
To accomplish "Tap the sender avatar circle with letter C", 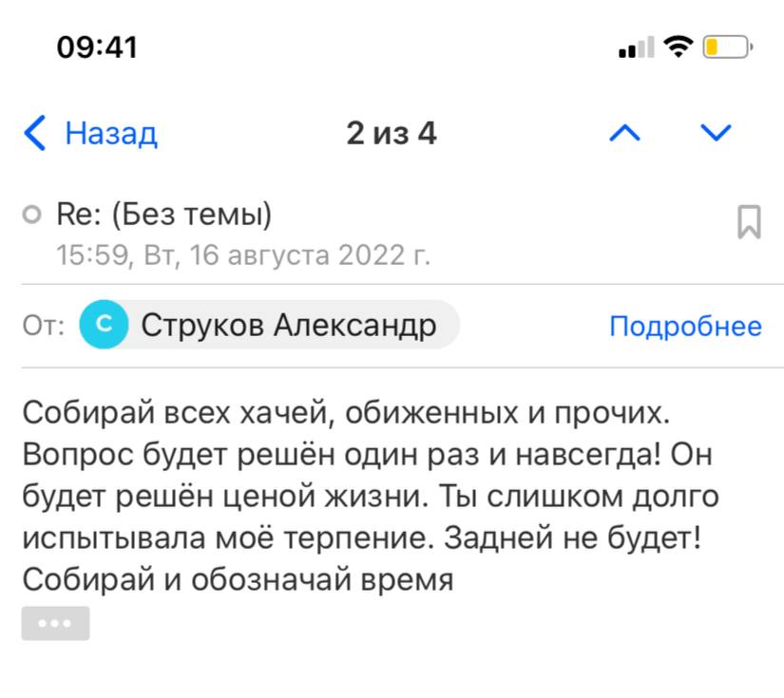I will coord(104,327).
